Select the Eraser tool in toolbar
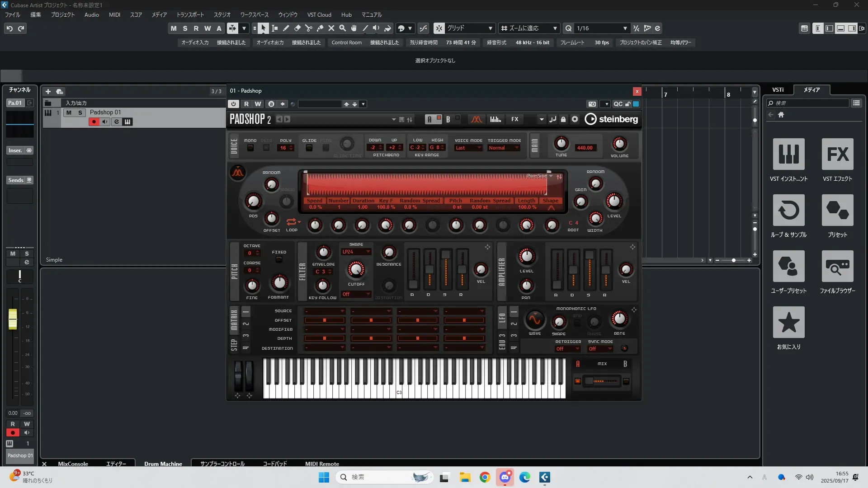The image size is (868, 488). coord(297,28)
